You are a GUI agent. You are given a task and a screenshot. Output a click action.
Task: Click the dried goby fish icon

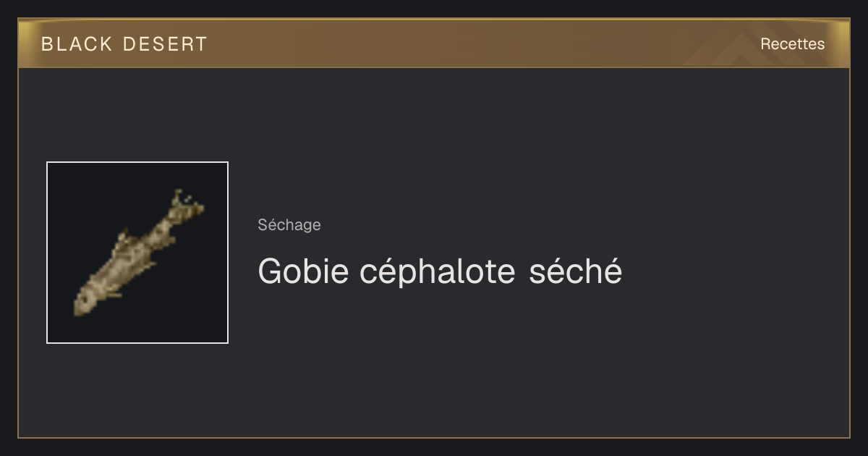click(x=137, y=253)
